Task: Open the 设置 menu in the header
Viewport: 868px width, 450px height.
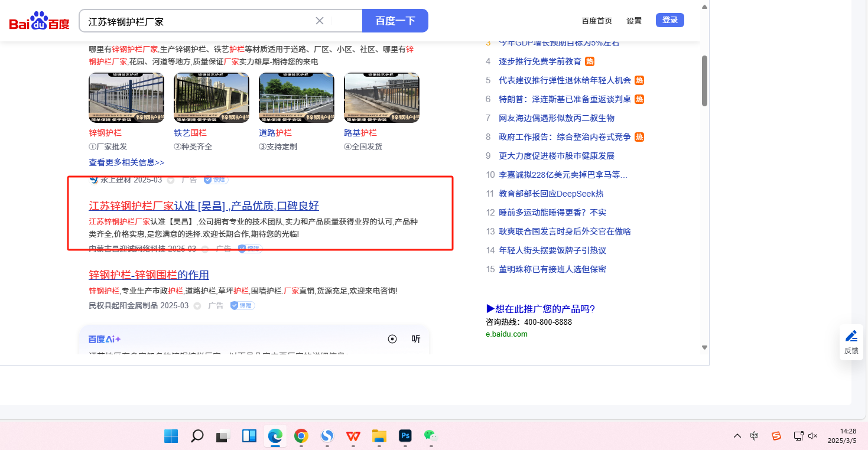Action: tap(634, 21)
